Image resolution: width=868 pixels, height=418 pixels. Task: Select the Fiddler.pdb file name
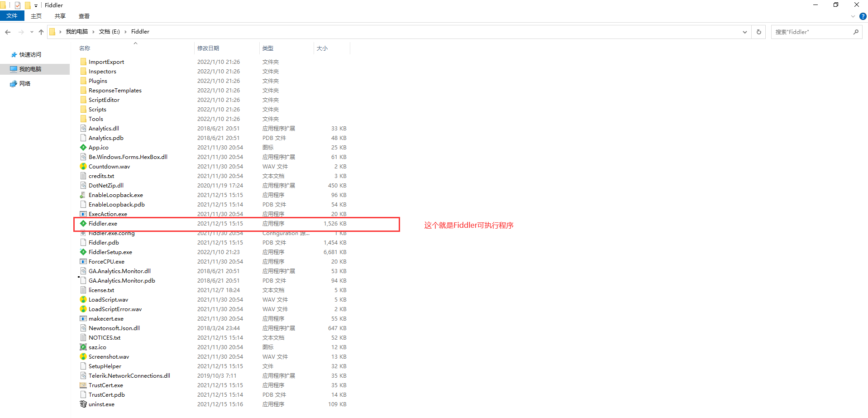(104, 242)
